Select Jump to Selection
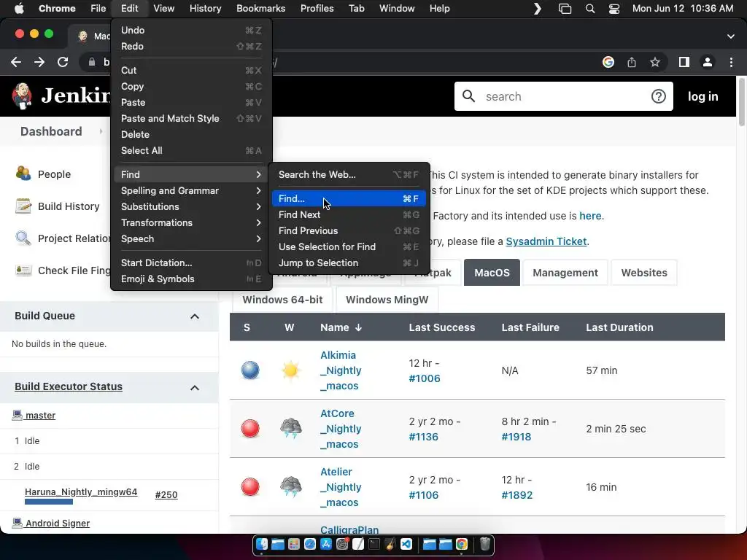 pyautogui.click(x=349, y=262)
